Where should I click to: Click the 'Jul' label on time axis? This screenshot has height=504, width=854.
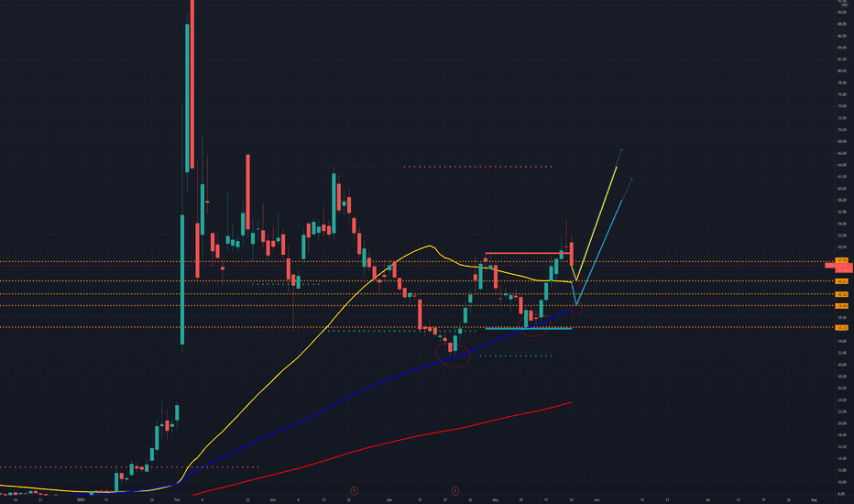pyautogui.click(x=707, y=499)
